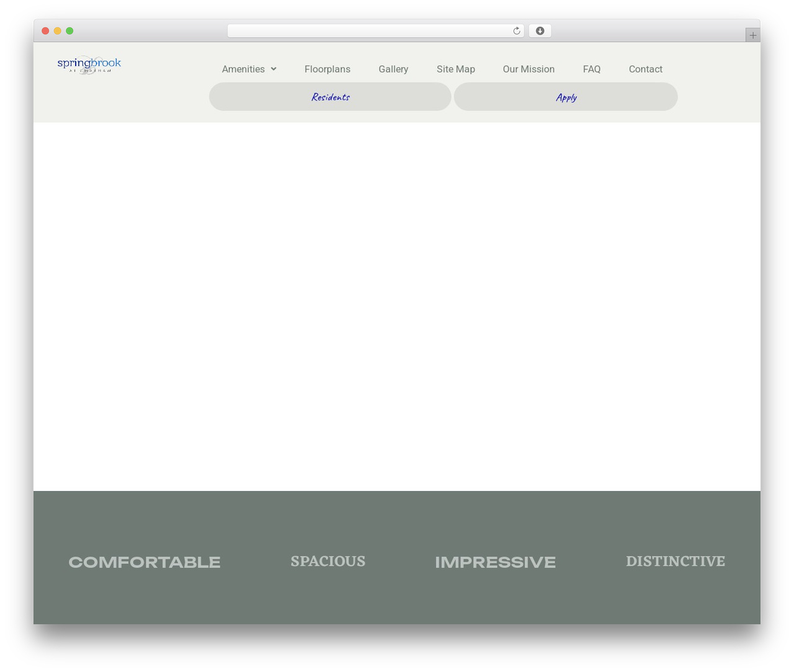Maximize the window with green button

coord(69,31)
